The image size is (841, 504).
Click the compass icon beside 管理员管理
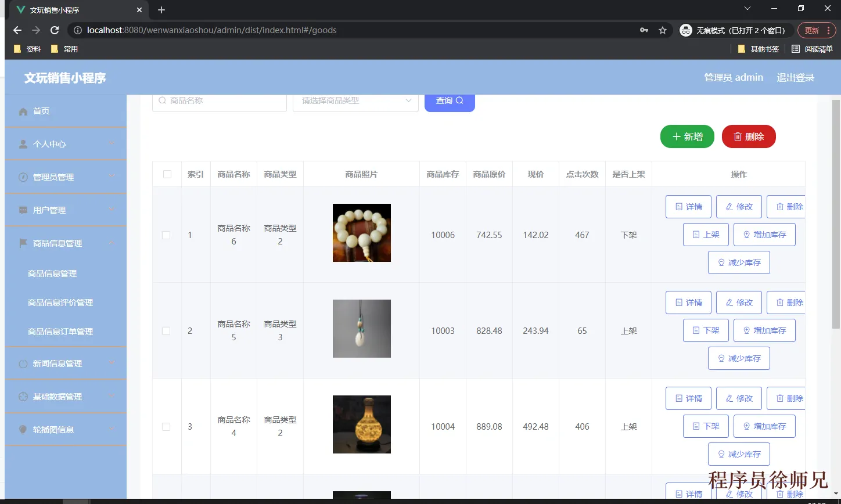[23, 177]
